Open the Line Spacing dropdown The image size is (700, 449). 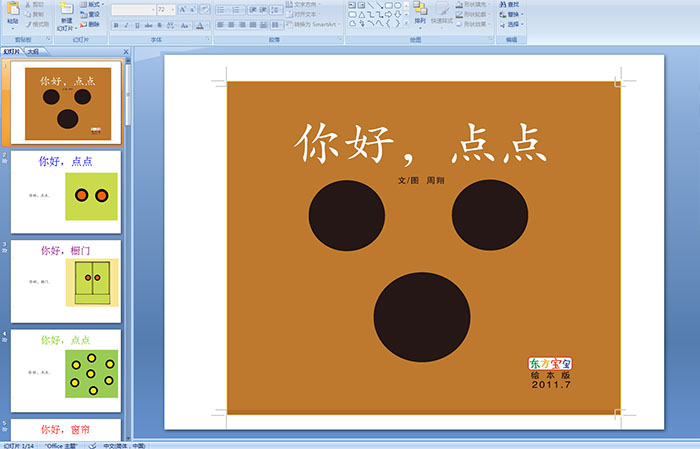click(276, 9)
